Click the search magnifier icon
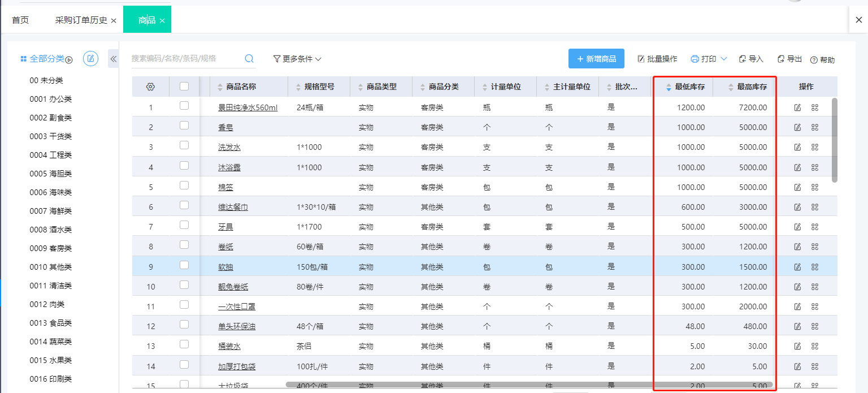868x393 pixels. 249,58
